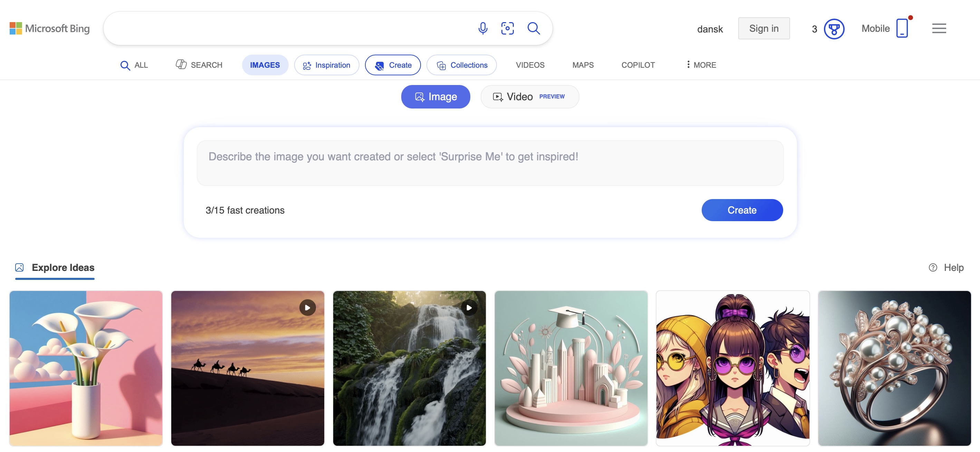The height and width of the screenshot is (452, 980).
Task: Open the calla lilies vase thumbnail
Action: 86,368
